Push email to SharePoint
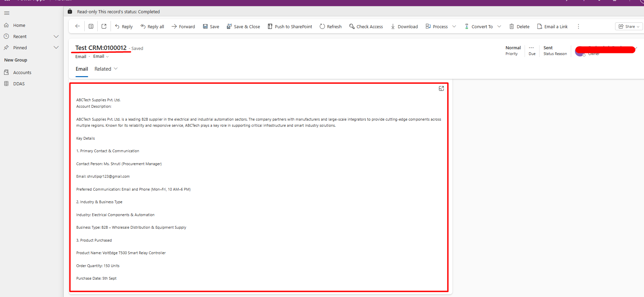 click(x=290, y=27)
